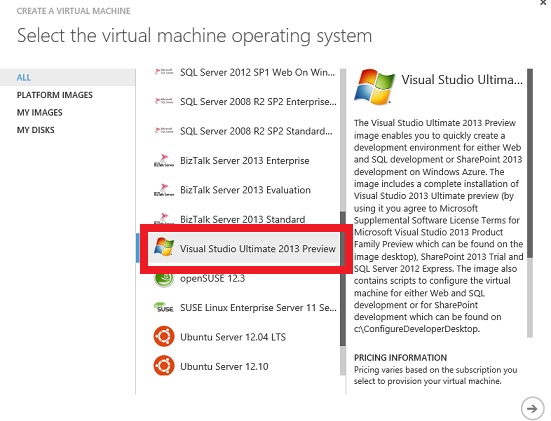Viewport: 551px width, 421px height.
Task: Click the PRICING INFORMATION heading
Action: coord(400,358)
